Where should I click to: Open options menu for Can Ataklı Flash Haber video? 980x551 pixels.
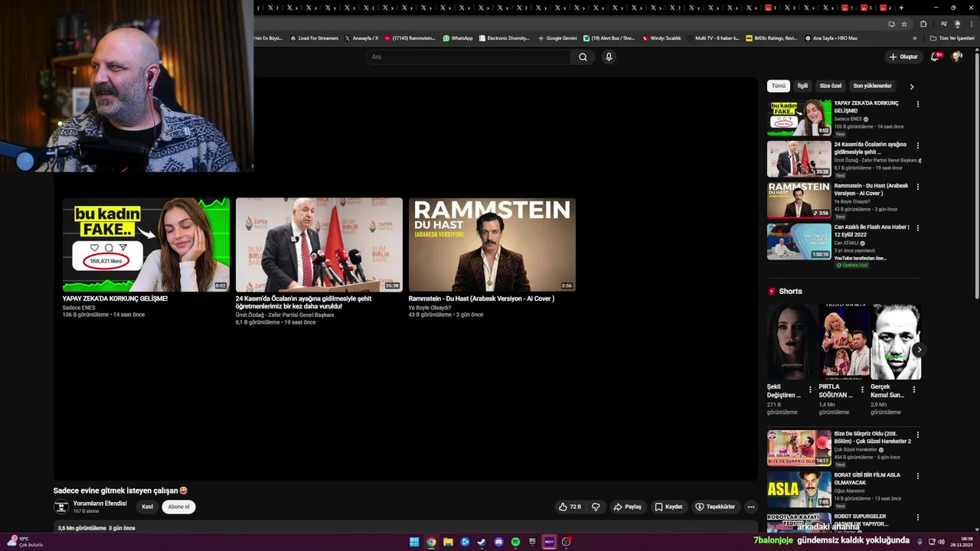coord(918,228)
